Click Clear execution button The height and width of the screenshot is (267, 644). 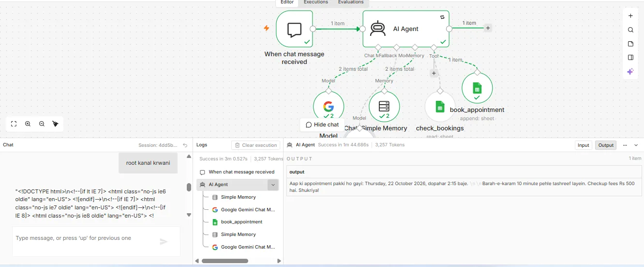[255, 145]
